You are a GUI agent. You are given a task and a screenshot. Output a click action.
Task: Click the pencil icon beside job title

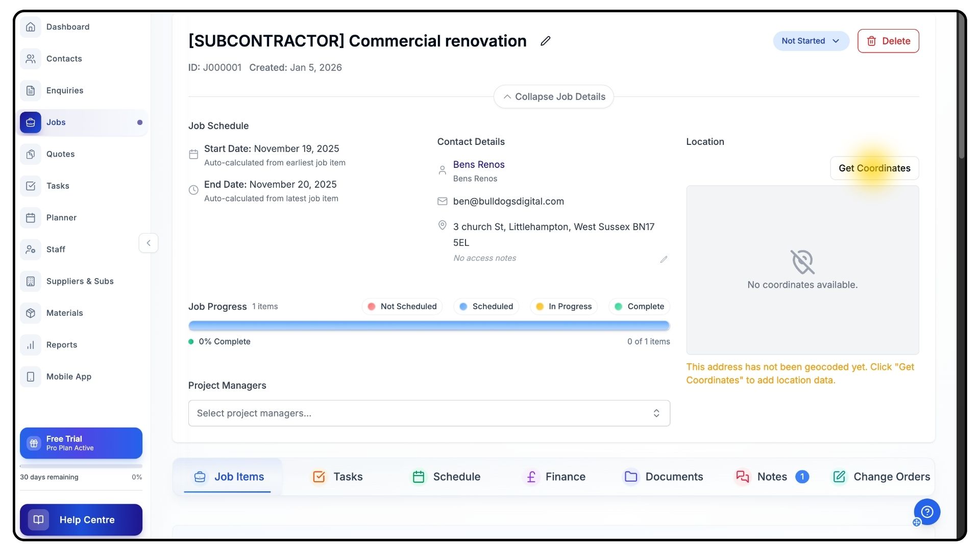pos(545,41)
